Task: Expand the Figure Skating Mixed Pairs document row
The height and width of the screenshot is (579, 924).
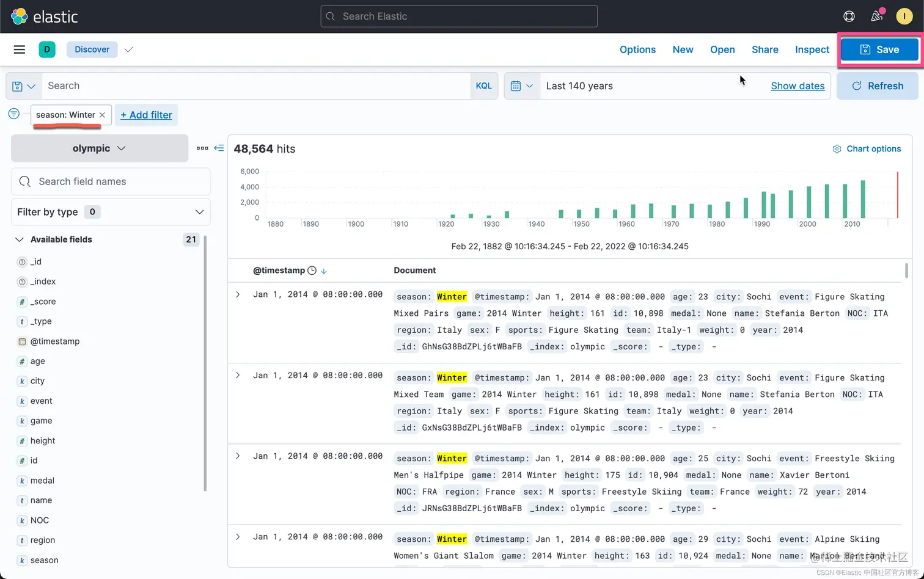Action: coord(238,294)
